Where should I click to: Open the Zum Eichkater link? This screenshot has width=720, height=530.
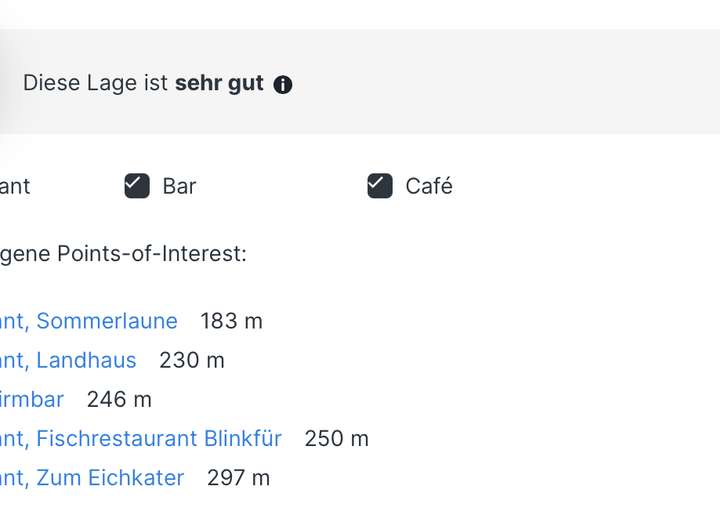coord(92,478)
